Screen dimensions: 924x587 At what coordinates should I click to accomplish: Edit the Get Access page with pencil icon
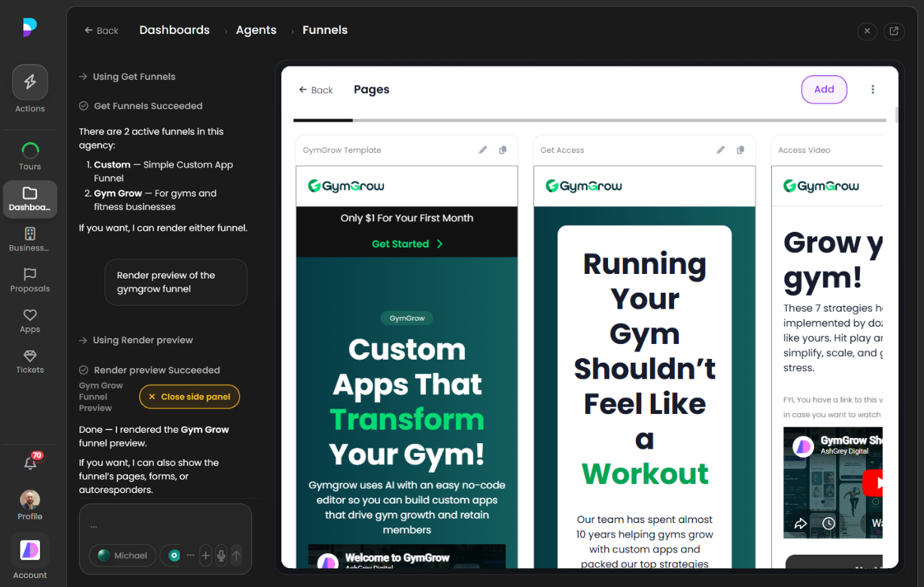pos(721,150)
